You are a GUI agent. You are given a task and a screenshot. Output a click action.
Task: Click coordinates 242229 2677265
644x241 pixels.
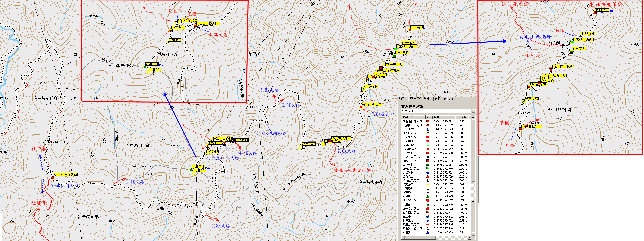pyautogui.click(x=443, y=232)
